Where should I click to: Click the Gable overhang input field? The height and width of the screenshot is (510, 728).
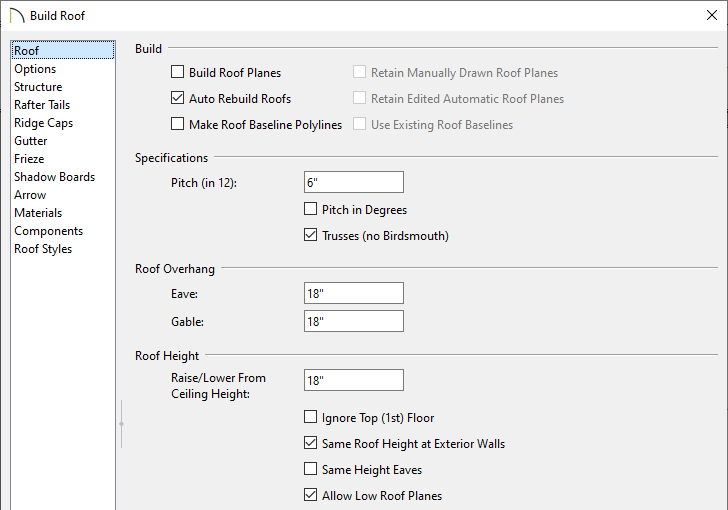point(354,321)
